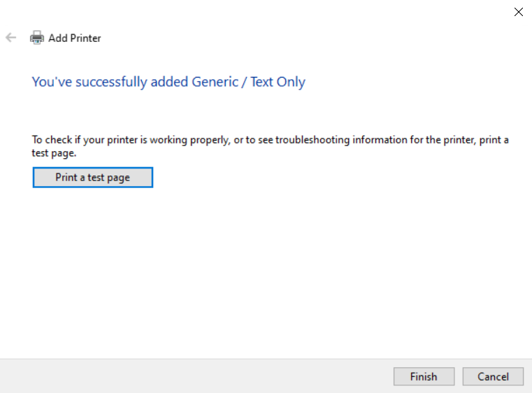
Task: Close the Add Printer dialog with X
Action: click(x=519, y=12)
